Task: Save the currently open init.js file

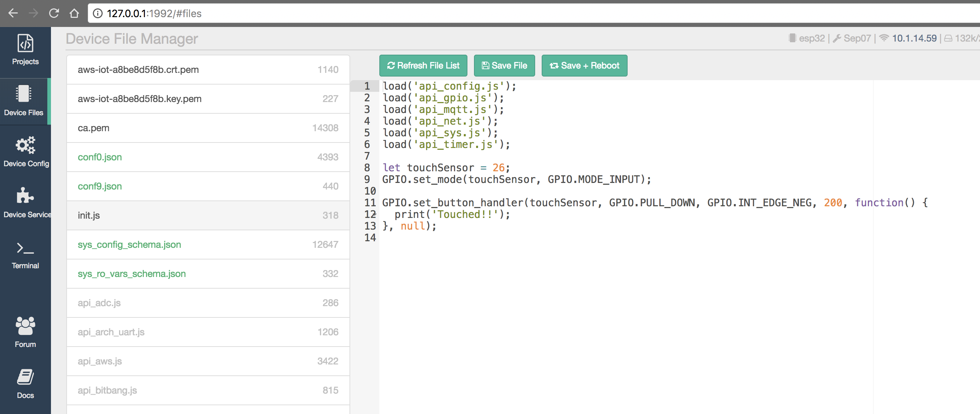Action: click(x=504, y=65)
